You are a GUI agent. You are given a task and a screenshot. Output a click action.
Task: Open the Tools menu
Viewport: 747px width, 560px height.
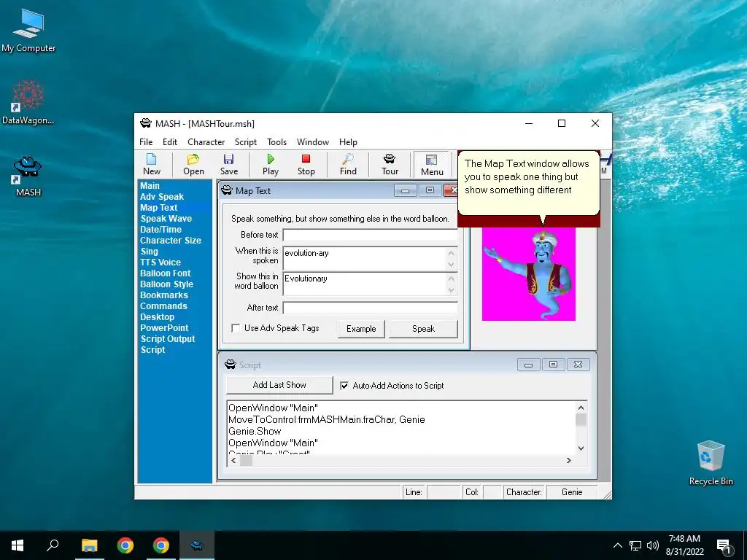coord(276,142)
